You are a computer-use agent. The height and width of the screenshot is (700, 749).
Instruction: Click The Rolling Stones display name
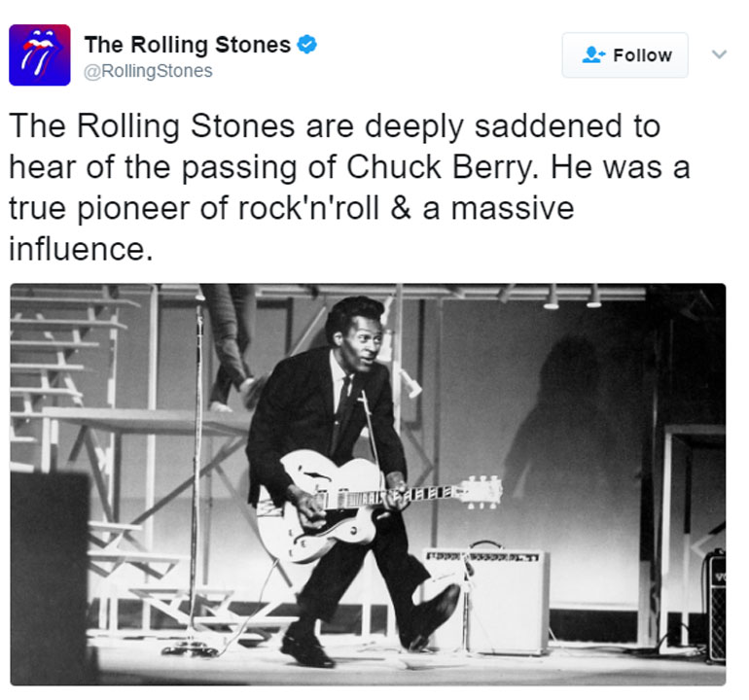187,45
